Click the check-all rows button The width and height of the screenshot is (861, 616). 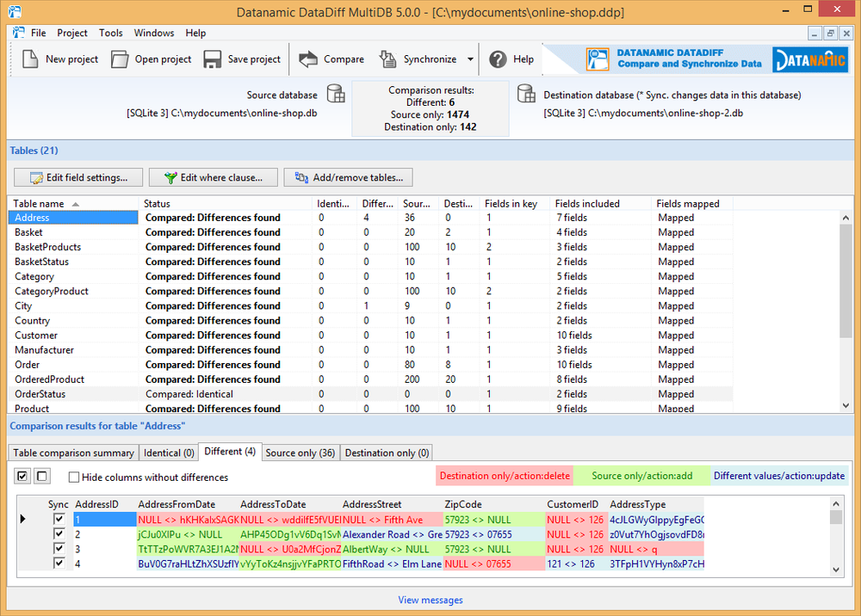[23, 476]
